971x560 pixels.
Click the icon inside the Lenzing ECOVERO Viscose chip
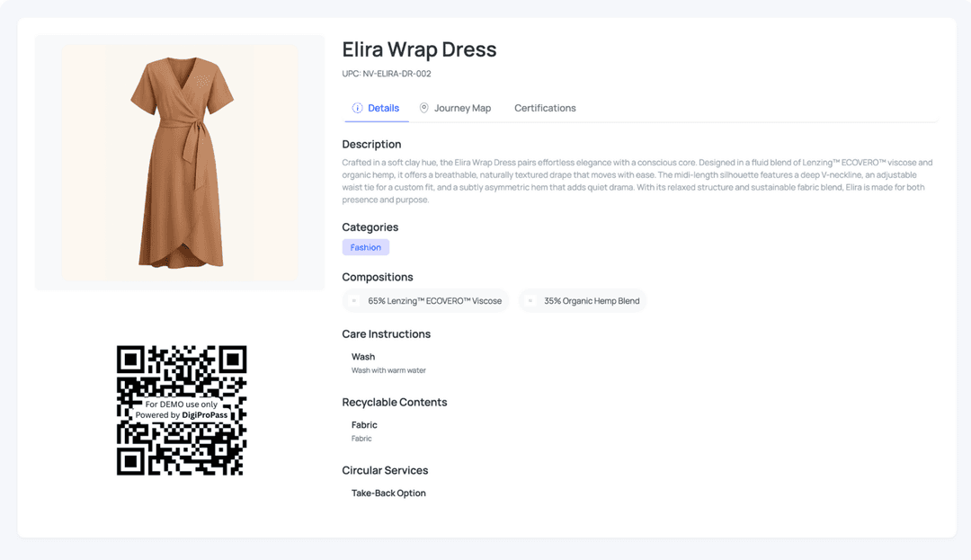[352, 301]
